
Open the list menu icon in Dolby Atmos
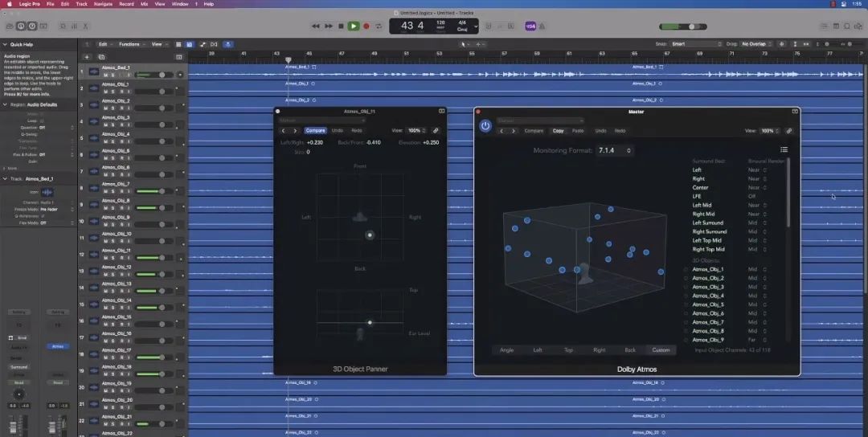[784, 150]
